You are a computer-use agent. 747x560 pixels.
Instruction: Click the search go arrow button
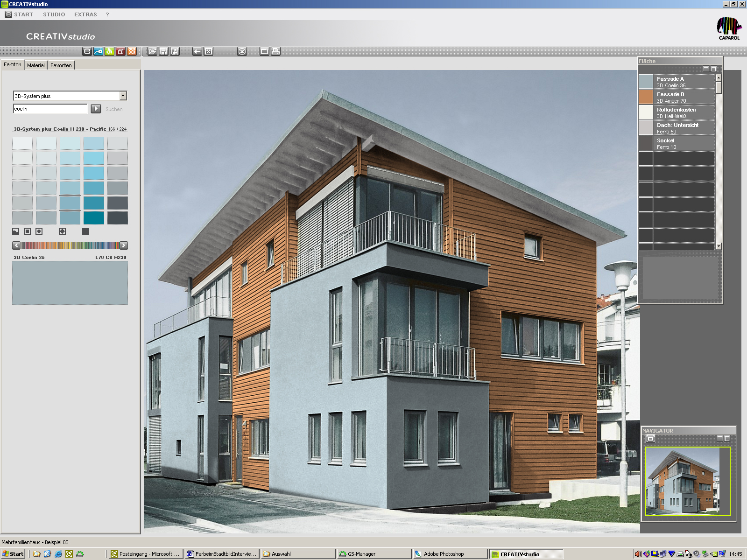(x=96, y=109)
